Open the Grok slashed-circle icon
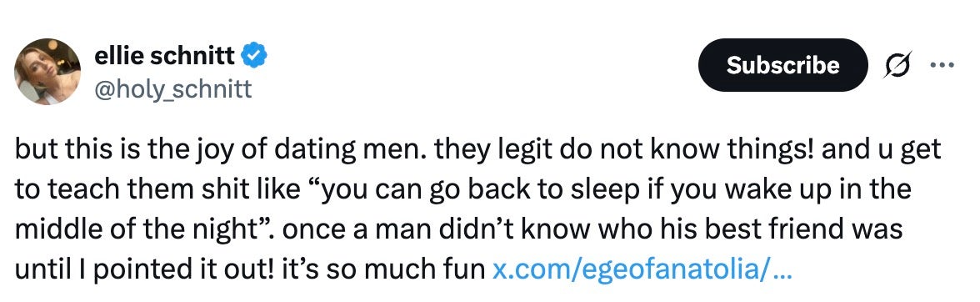 tap(897, 64)
